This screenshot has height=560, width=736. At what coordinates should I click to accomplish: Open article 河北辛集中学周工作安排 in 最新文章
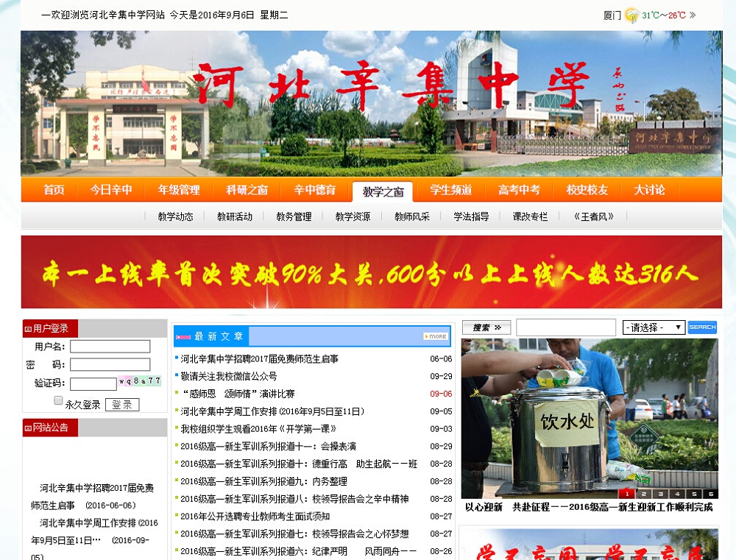click(272, 411)
